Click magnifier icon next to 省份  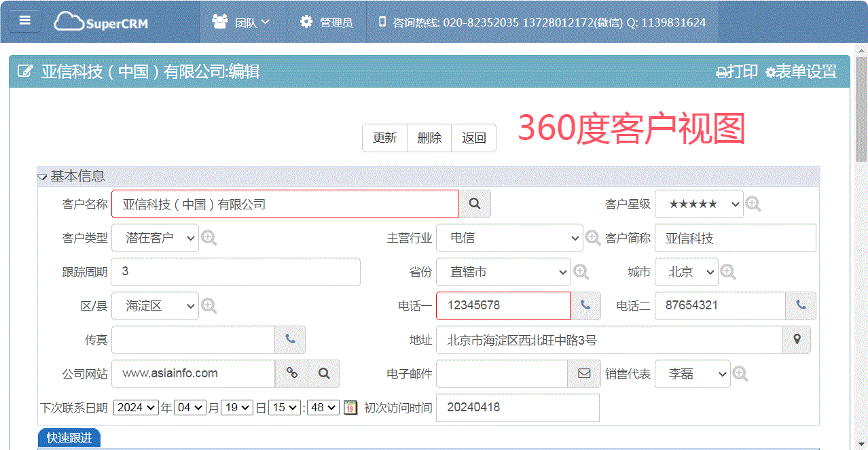(x=581, y=272)
